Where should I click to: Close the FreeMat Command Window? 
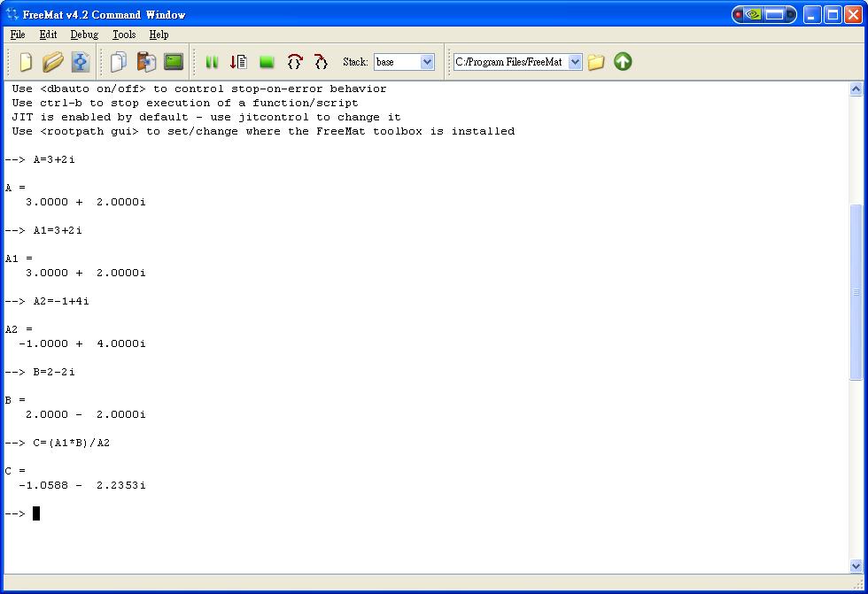click(853, 14)
